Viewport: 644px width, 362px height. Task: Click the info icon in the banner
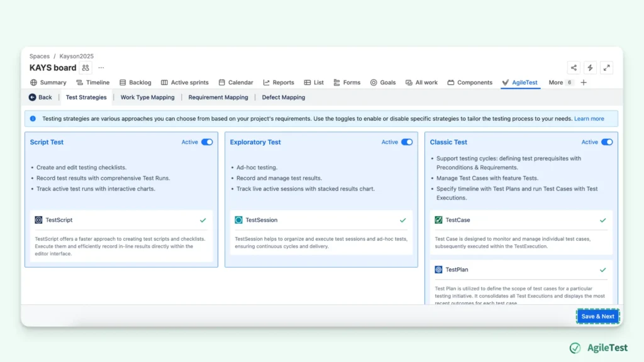tap(33, 119)
